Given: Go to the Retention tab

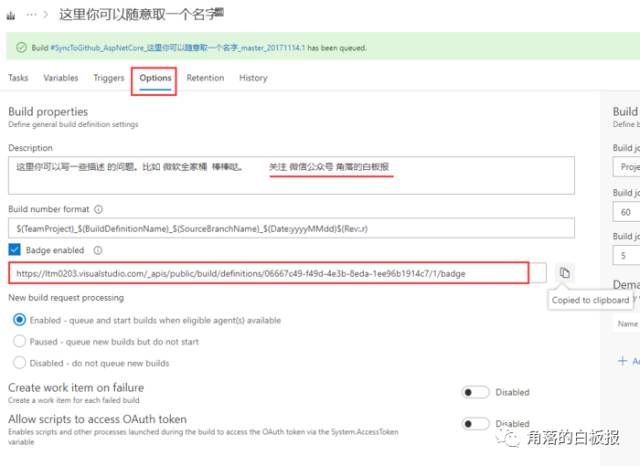Looking at the screenshot, I should (x=205, y=78).
